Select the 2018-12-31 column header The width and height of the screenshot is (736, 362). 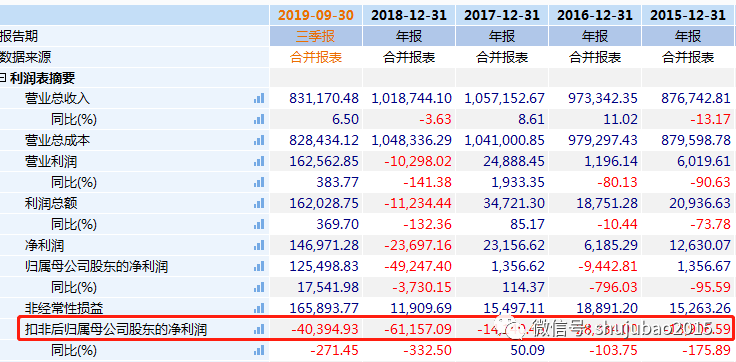pyautogui.click(x=408, y=15)
